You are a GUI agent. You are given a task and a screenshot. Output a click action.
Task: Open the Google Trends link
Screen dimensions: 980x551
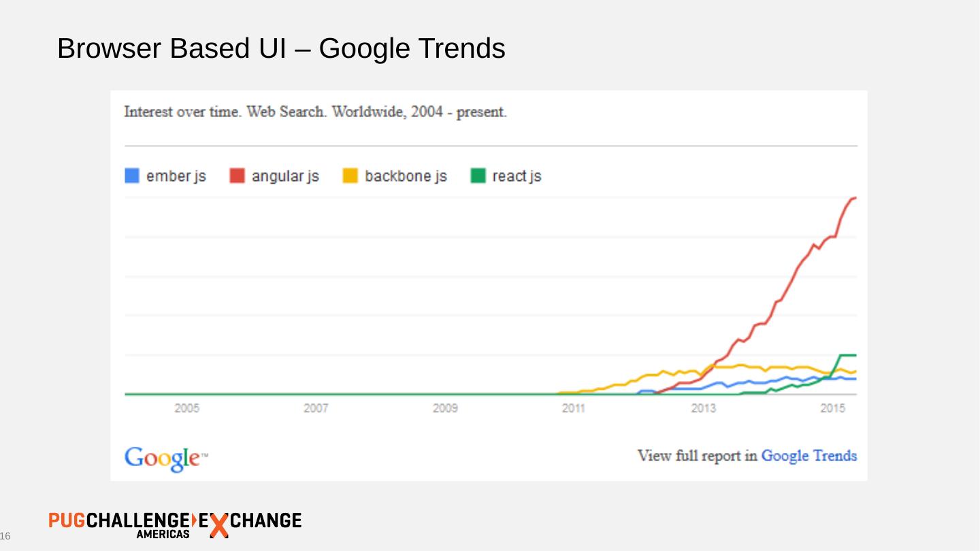click(808, 456)
